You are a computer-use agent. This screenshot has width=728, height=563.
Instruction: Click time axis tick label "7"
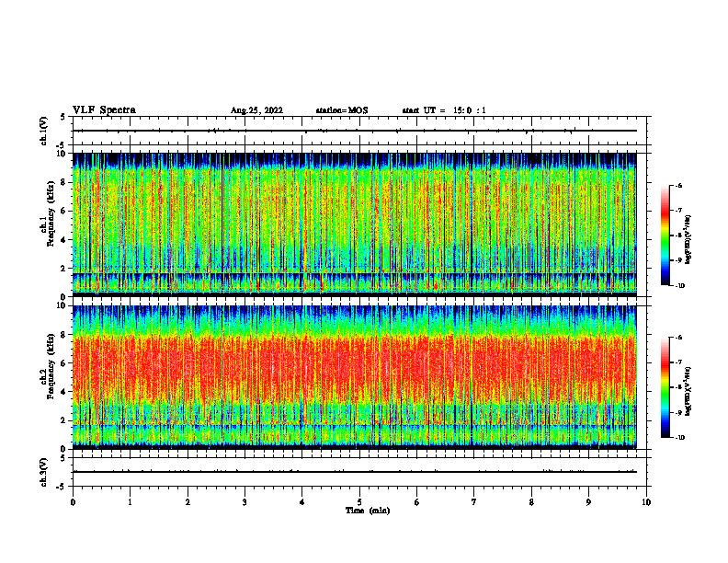(474, 502)
